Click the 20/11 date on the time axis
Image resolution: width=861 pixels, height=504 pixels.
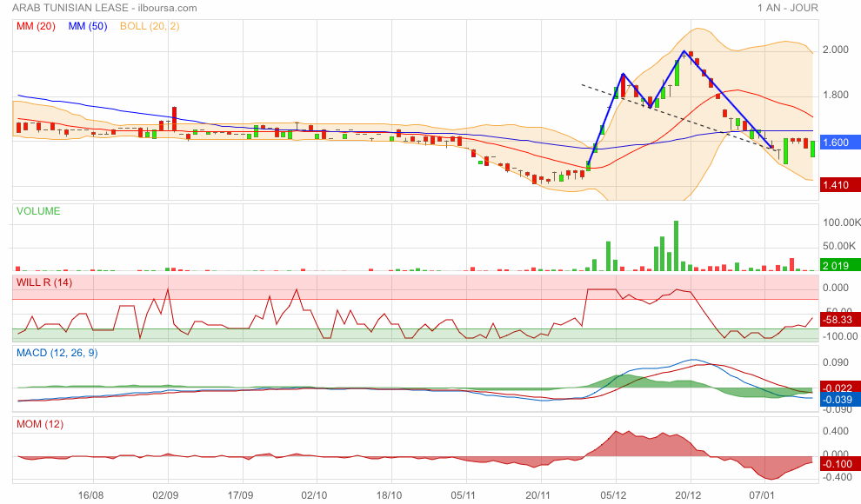[538, 495]
